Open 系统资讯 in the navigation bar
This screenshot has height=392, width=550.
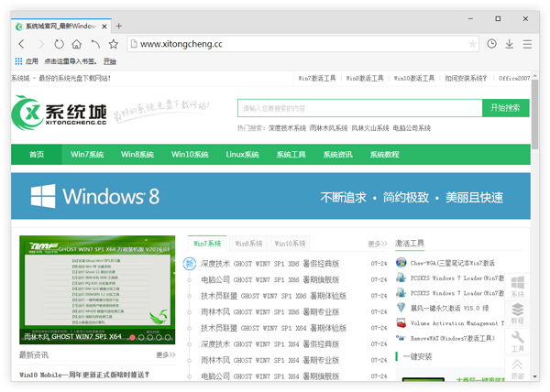(x=337, y=155)
